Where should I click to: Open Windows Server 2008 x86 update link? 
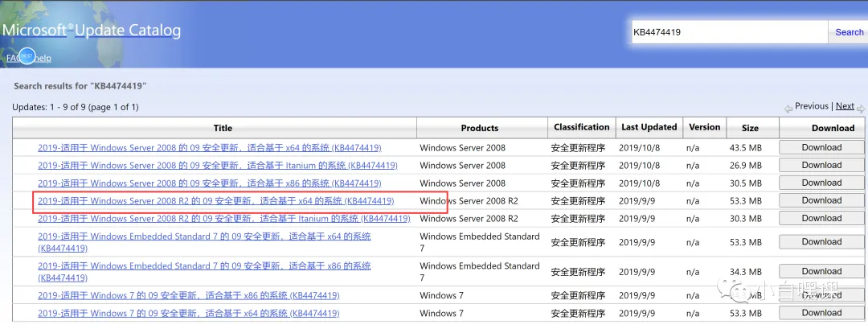coord(209,183)
